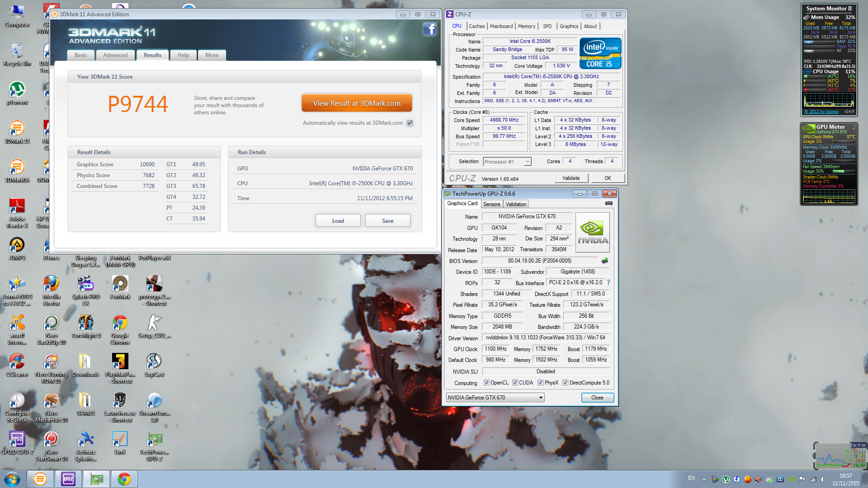The height and width of the screenshot is (488, 868).
Task: Click the Bus Interface question mark
Action: pyautogui.click(x=609, y=282)
